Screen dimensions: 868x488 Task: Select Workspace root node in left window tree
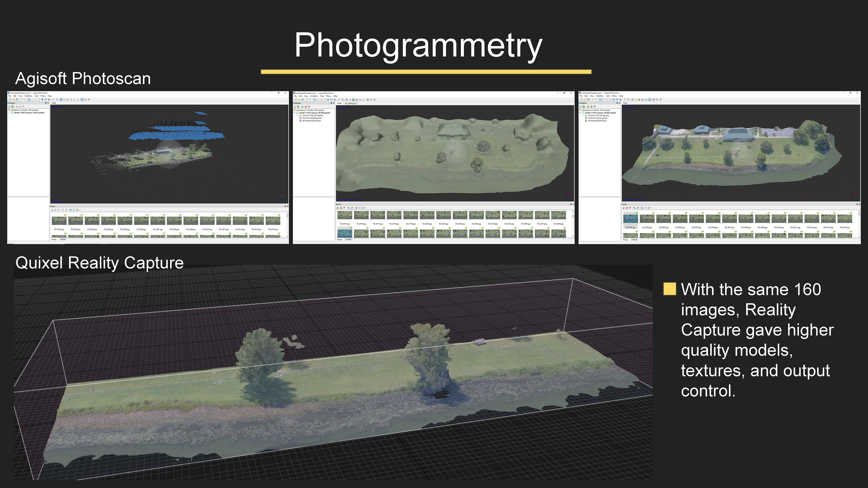tap(23, 110)
